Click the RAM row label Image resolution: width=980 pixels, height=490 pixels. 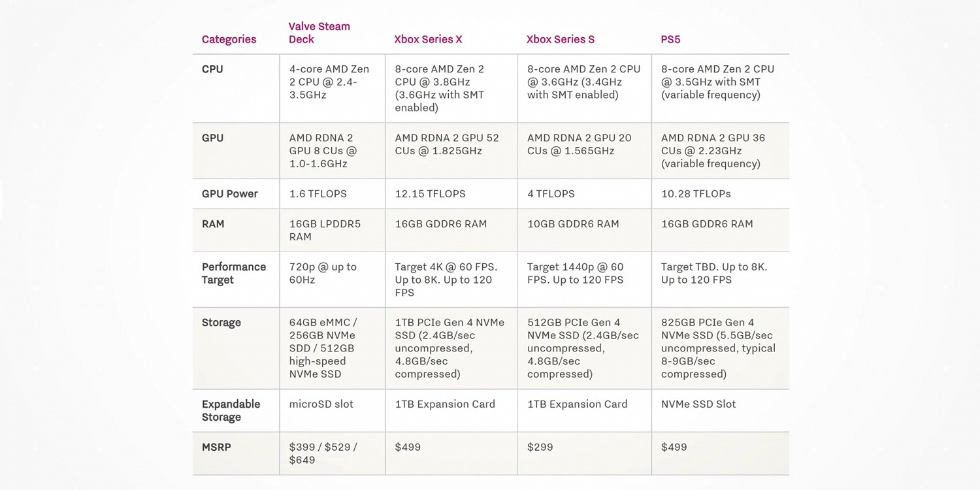point(213,224)
